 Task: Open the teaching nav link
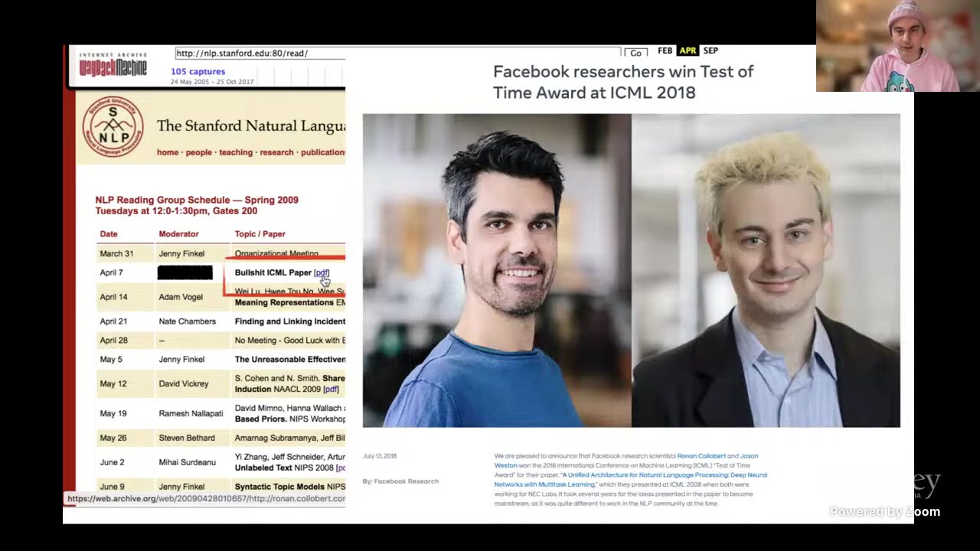click(236, 152)
